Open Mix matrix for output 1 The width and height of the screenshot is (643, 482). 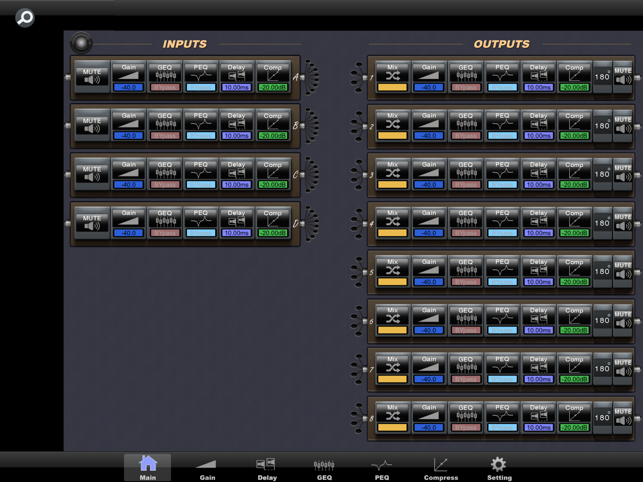click(392, 76)
